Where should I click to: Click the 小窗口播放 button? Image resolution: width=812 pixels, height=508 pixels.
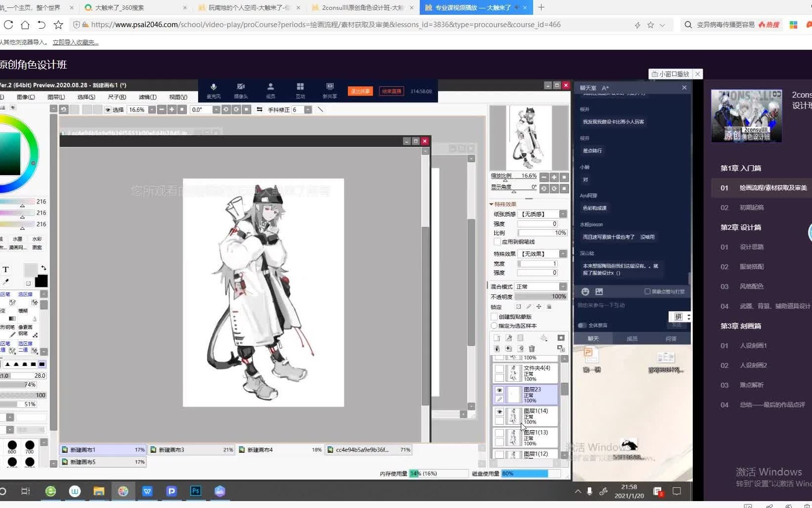671,74
